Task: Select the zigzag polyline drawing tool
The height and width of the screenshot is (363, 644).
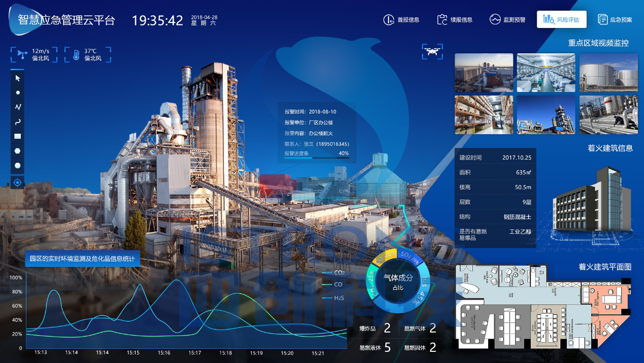Action: (18, 107)
